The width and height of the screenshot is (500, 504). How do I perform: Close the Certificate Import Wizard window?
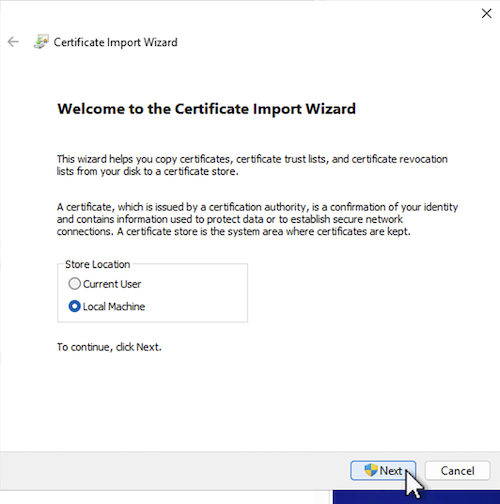coord(486,14)
